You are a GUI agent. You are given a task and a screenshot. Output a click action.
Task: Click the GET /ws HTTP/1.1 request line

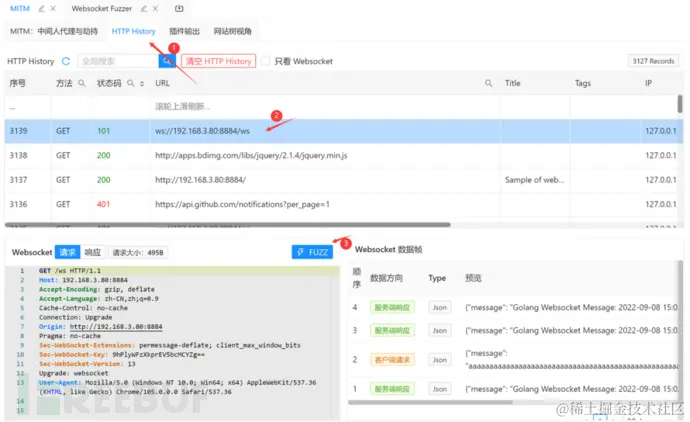[70, 271]
